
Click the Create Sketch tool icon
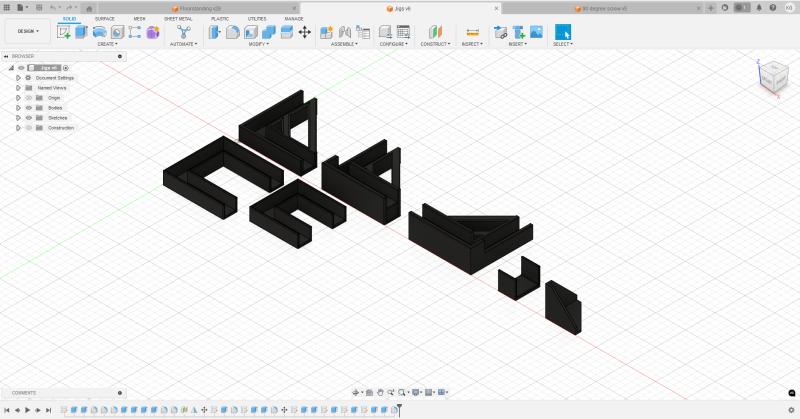click(x=65, y=32)
